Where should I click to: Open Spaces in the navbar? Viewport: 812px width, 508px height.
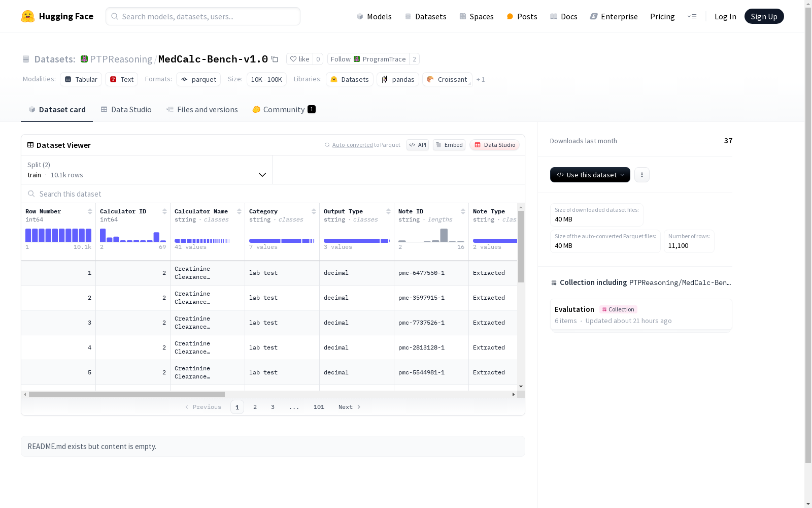477,16
